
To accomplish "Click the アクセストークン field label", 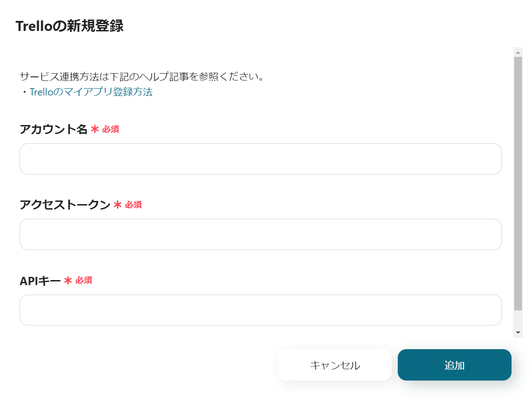I will [65, 205].
